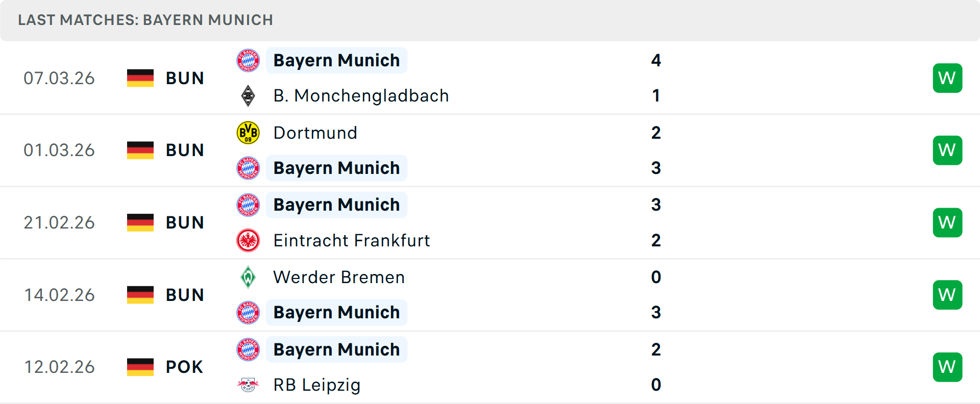Select the Borussia Monchengladbach logo
Viewport: 980px width, 404px height.
pos(248,95)
